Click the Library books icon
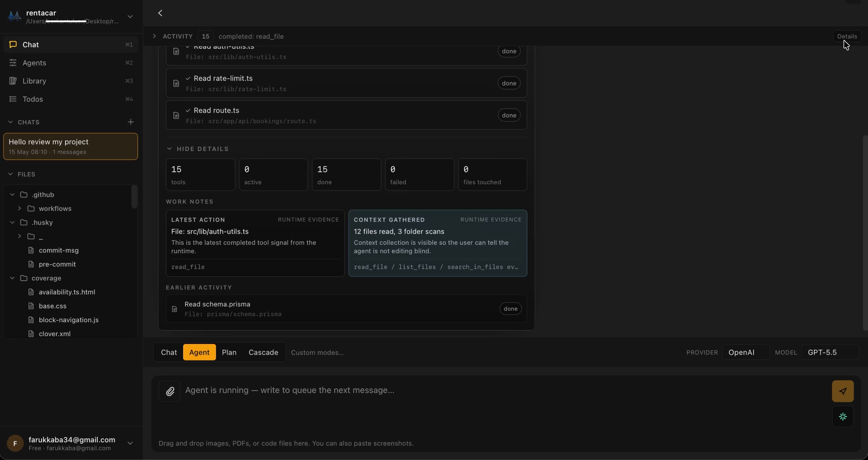The width and height of the screenshot is (868, 460). [x=13, y=81]
